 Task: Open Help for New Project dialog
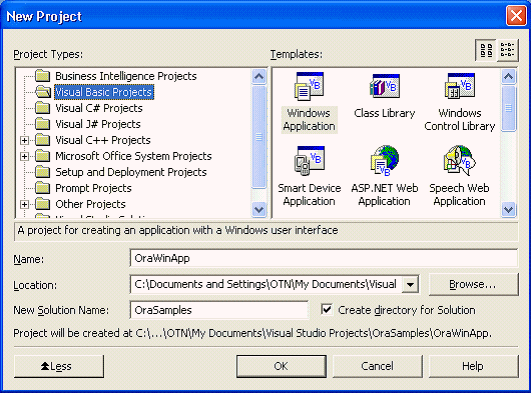coord(473,366)
